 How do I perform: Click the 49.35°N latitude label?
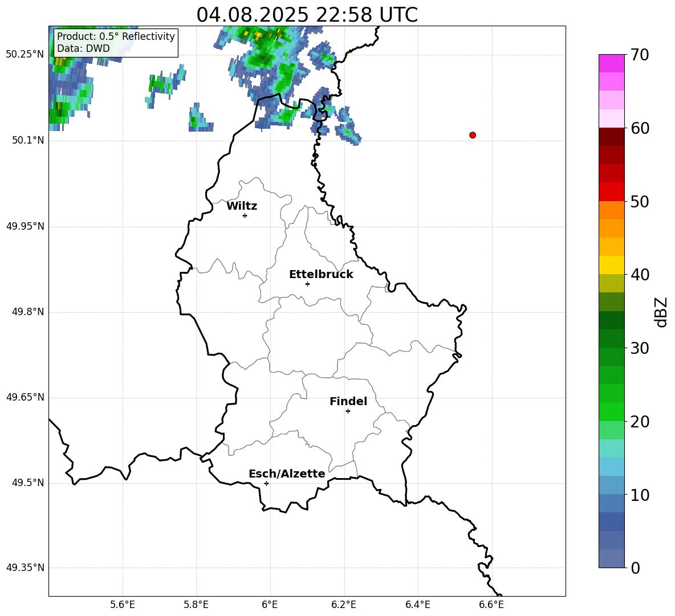[x=25, y=568]
